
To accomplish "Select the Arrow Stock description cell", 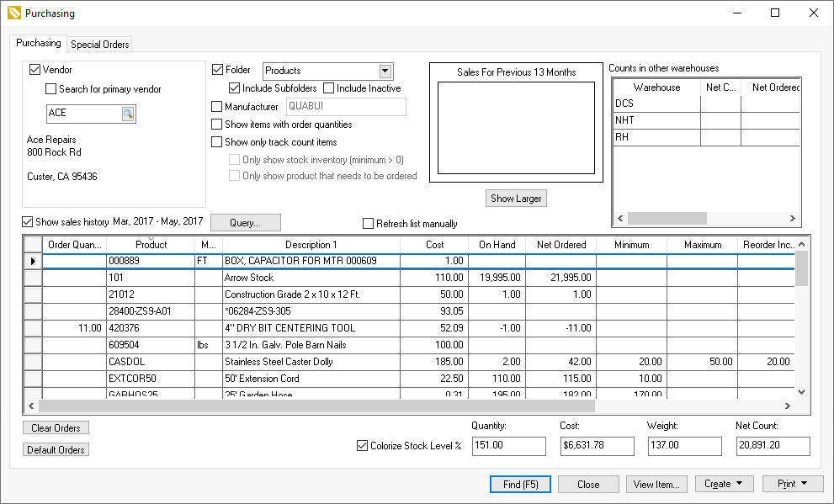I will [311, 278].
